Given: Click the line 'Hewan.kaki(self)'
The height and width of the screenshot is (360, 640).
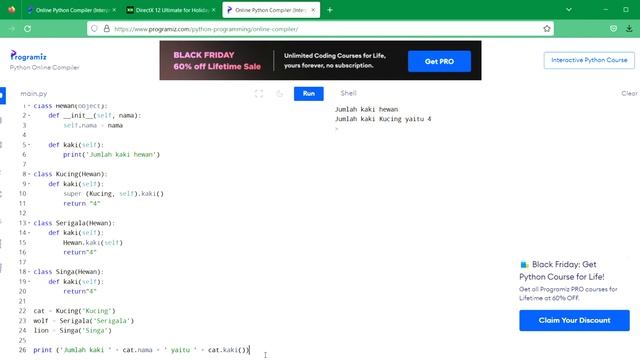Looking at the screenshot, I should coord(93,242).
